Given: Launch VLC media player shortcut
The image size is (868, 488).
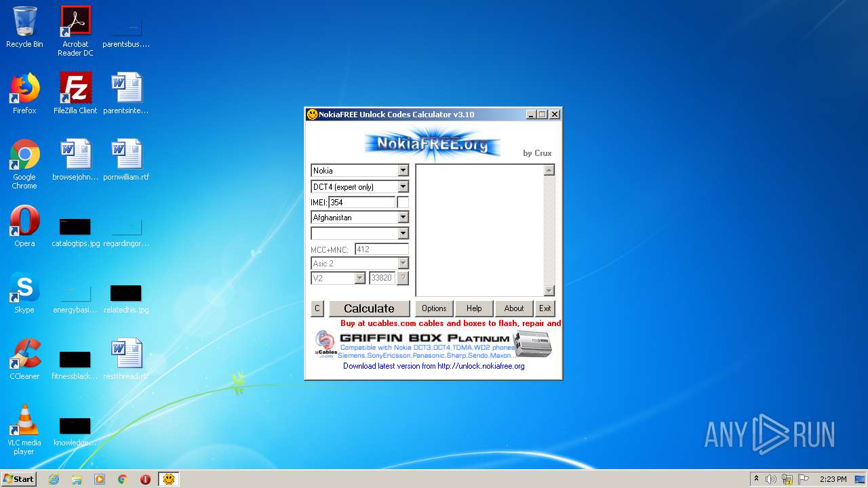Looking at the screenshot, I should click(x=24, y=430).
